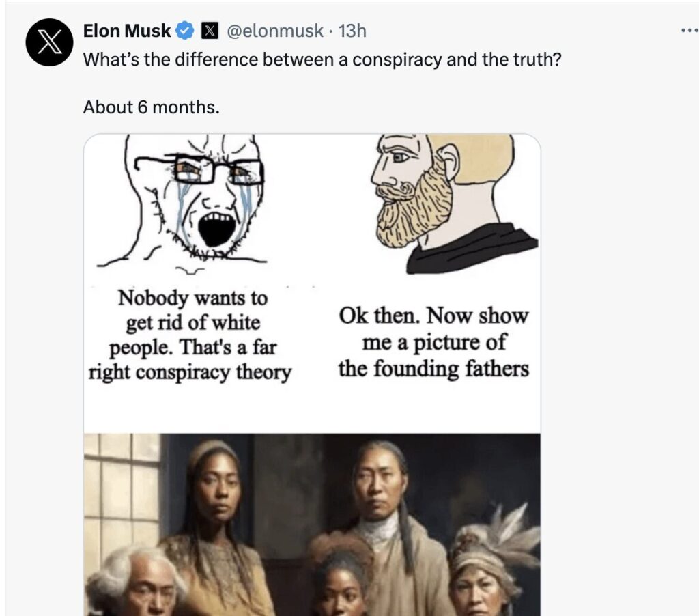
Task: Click the founding fathers picture at the bottom
Action: (x=314, y=526)
